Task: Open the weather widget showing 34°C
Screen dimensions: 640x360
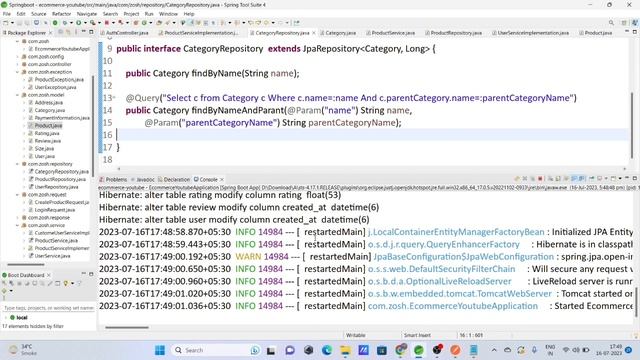Action: coord(23,350)
